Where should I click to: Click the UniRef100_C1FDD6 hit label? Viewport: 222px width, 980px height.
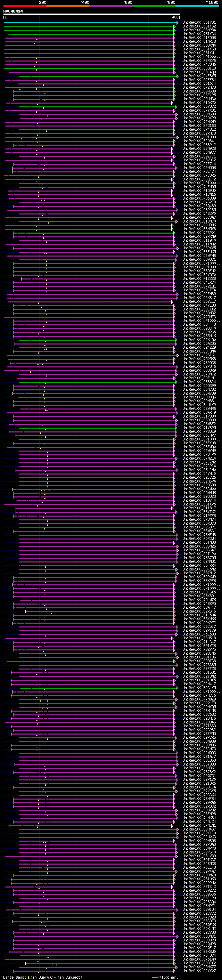pos(199,38)
